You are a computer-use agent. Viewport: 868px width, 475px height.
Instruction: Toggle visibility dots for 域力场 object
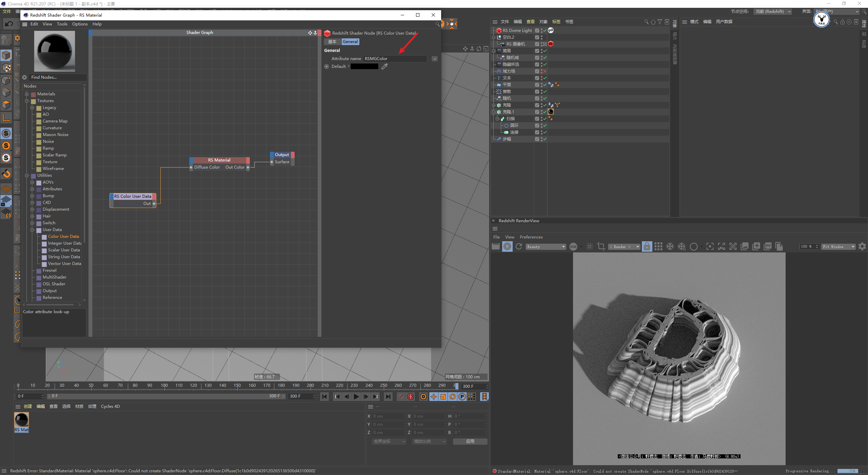click(541, 71)
